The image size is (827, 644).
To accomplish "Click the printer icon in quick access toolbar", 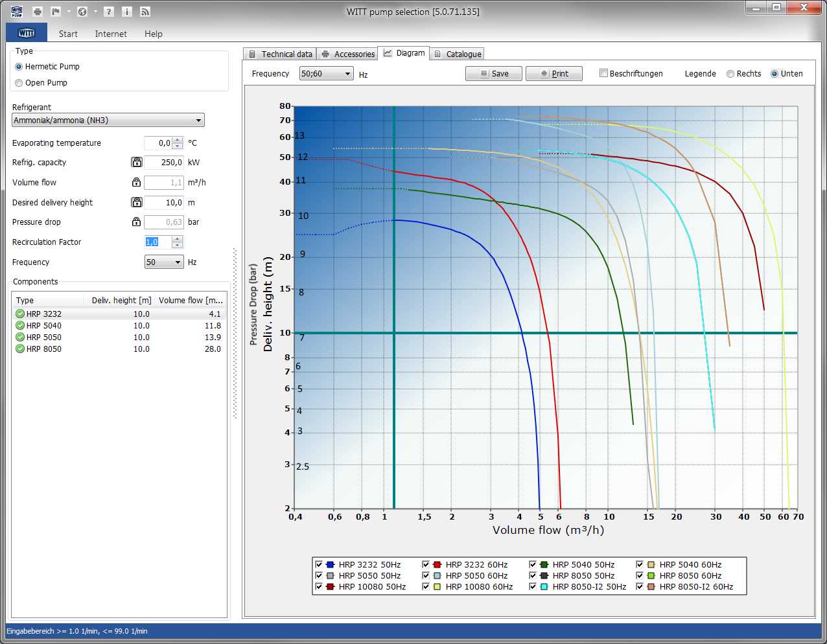I will pyautogui.click(x=37, y=12).
